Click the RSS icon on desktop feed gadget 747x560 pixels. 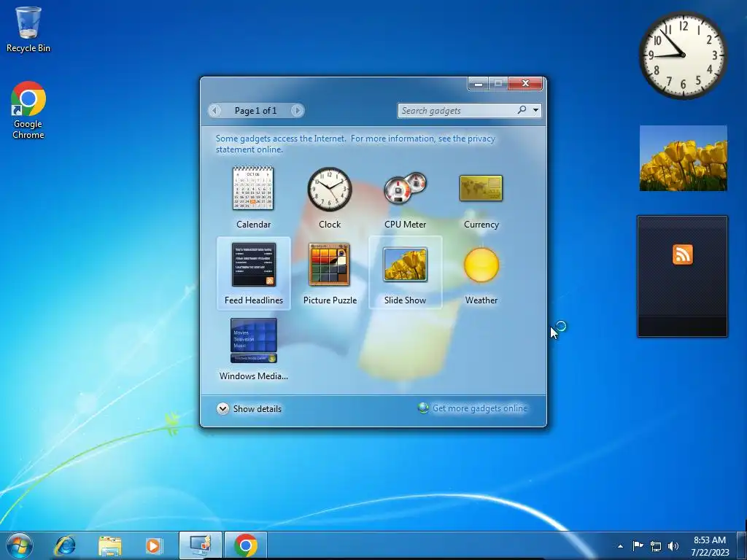pos(683,254)
